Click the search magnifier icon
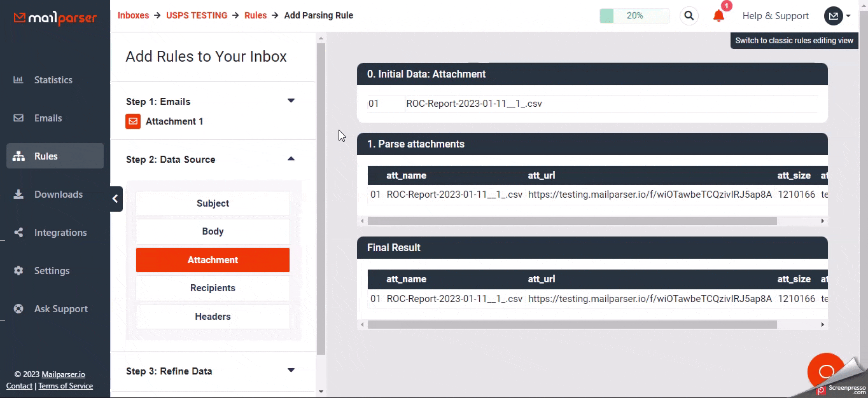 click(689, 16)
